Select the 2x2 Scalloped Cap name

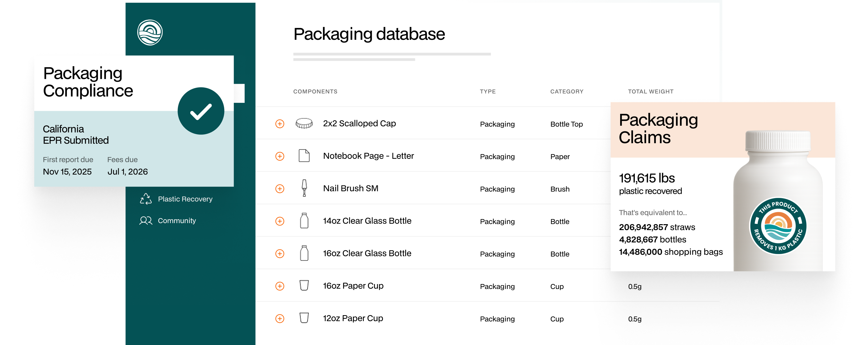[359, 123]
